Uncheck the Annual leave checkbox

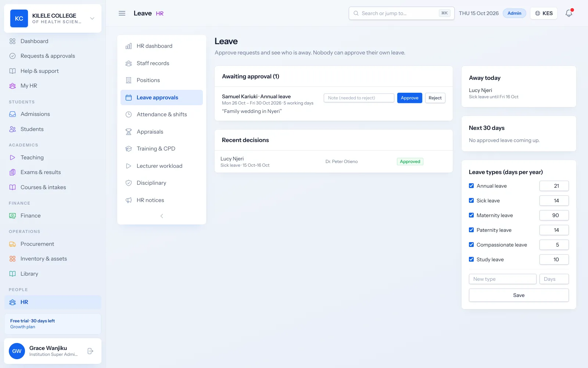click(471, 186)
